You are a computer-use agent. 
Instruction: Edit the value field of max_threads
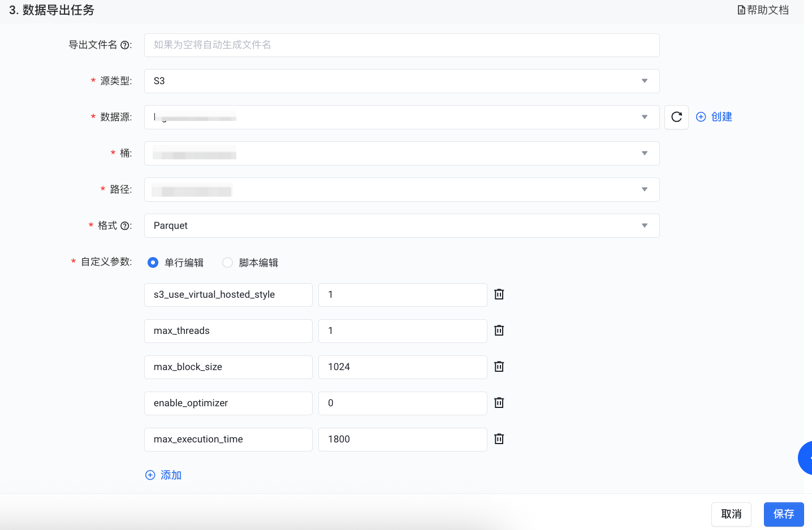(x=403, y=331)
